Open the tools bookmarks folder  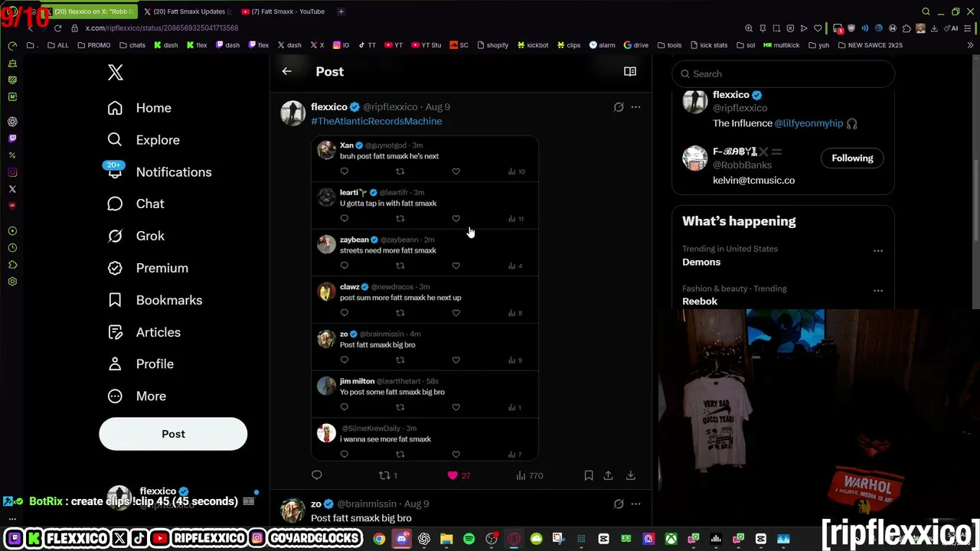669,45
